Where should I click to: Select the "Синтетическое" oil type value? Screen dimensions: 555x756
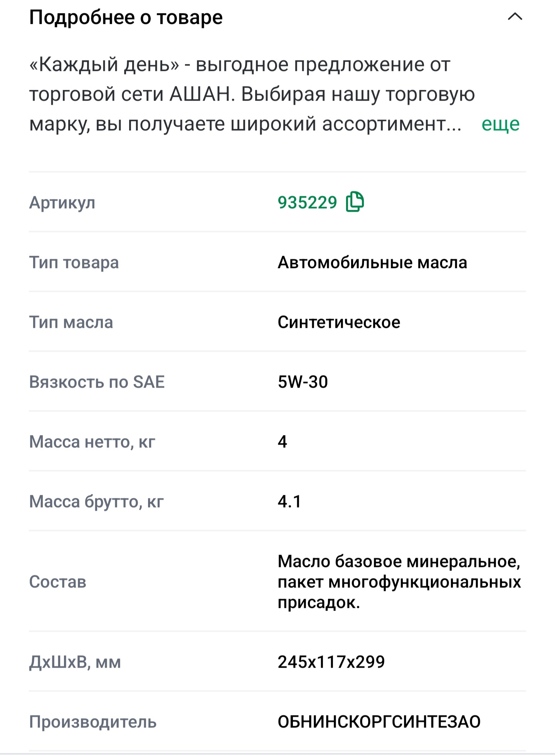click(339, 322)
